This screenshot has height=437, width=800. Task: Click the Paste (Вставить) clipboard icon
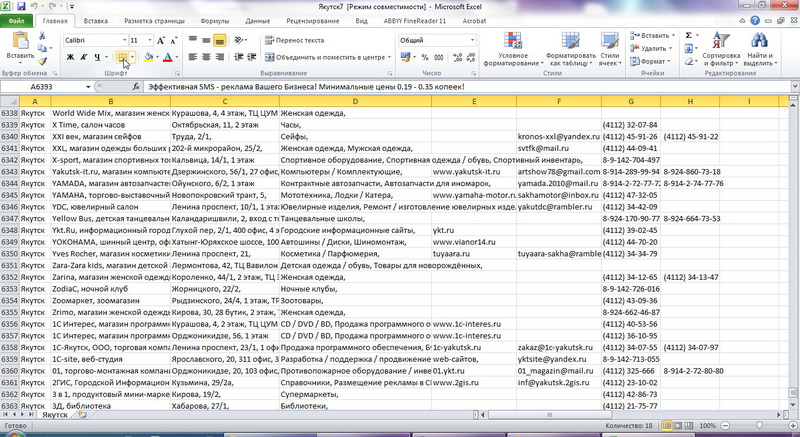pos(20,42)
